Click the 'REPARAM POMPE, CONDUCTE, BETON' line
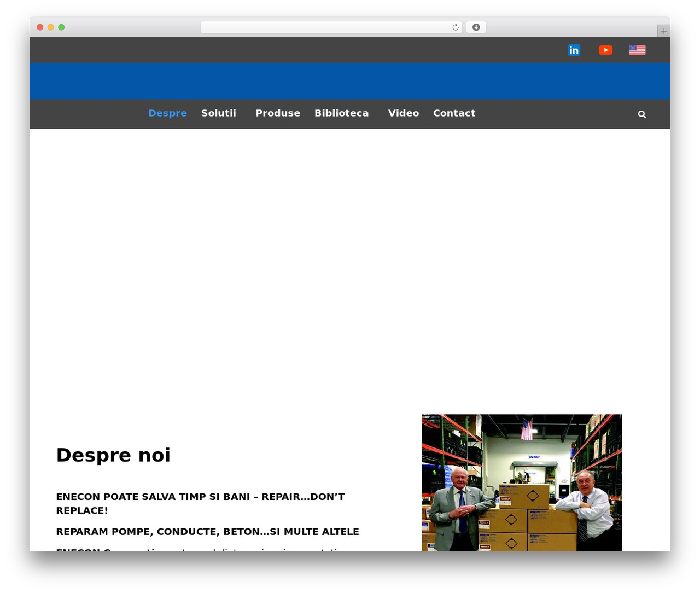 (207, 532)
